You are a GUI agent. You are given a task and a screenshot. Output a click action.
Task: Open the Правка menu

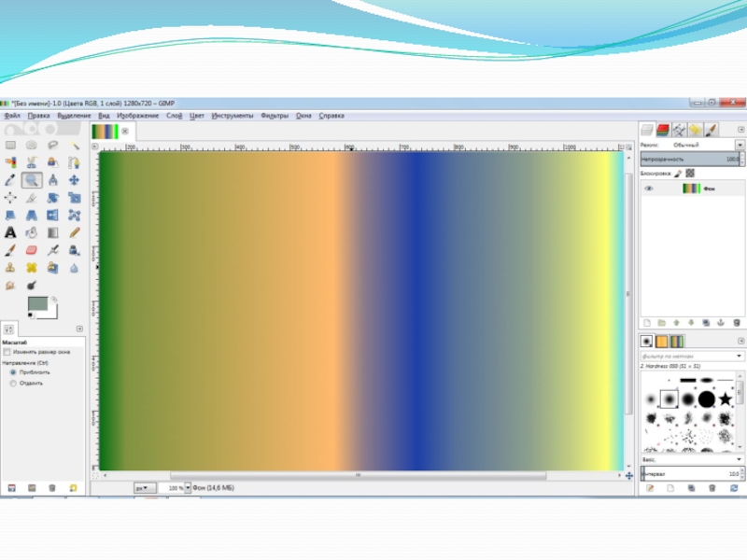tap(38, 116)
